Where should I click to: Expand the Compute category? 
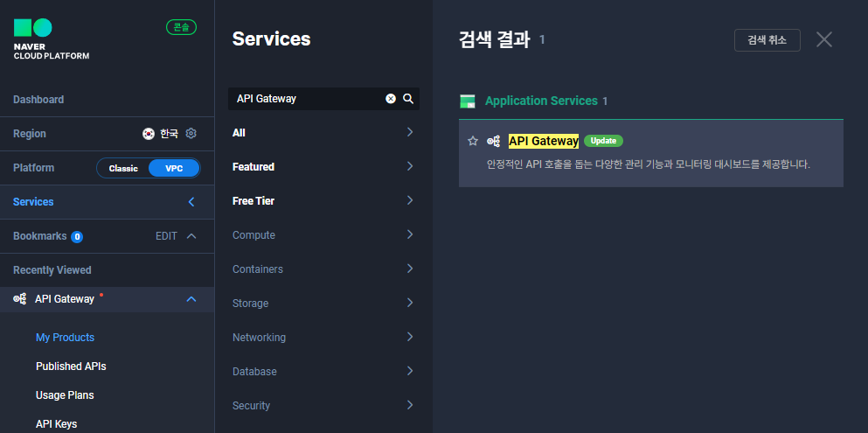tap(323, 234)
